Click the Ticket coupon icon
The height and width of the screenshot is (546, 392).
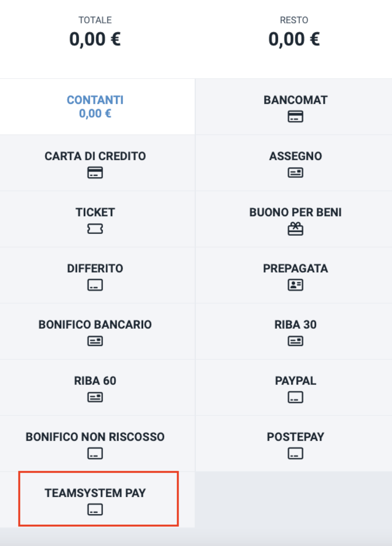(x=95, y=229)
